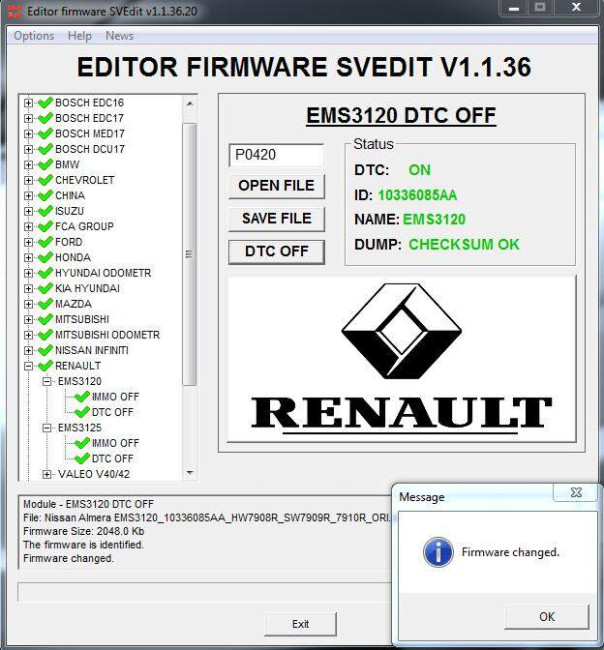Collapse the RENAULT tree node
This screenshot has height=650, width=604.
point(28,366)
